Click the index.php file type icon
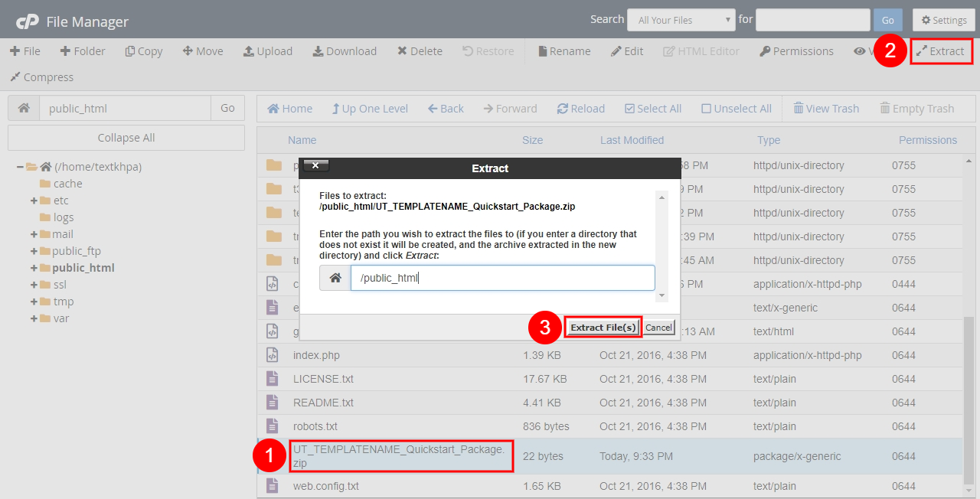Viewport: 980px width, 499px height. click(x=272, y=355)
